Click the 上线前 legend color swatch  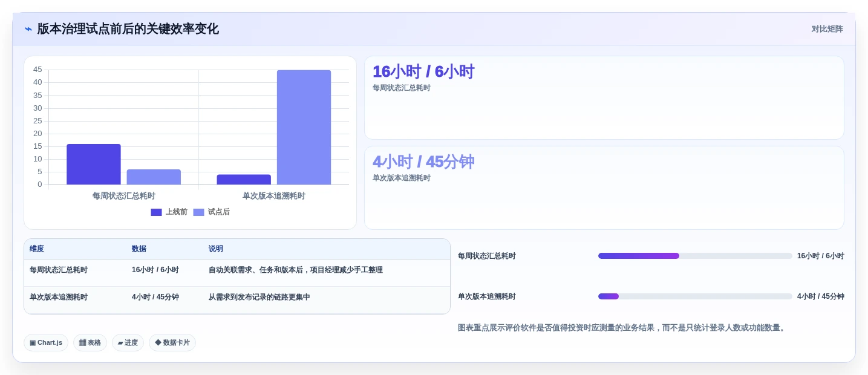click(156, 212)
